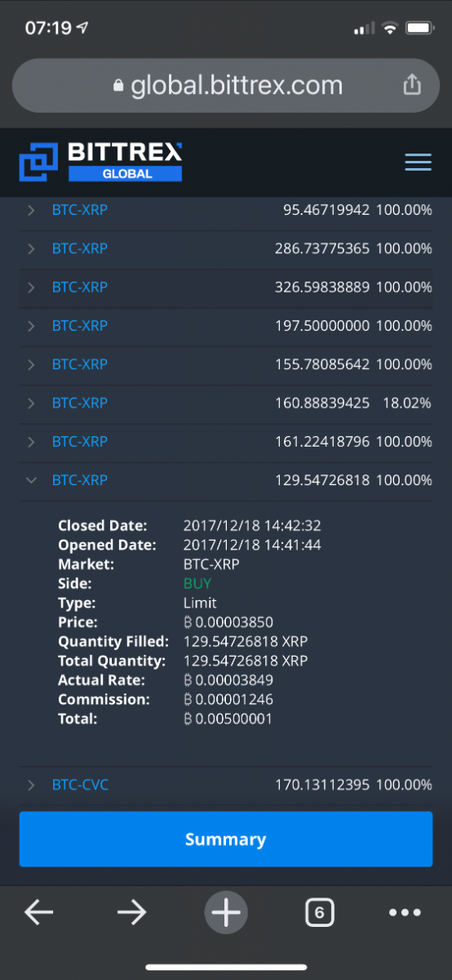Tap the Bittrex Global logo
This screenshot has width=452, height=980.
100,161
